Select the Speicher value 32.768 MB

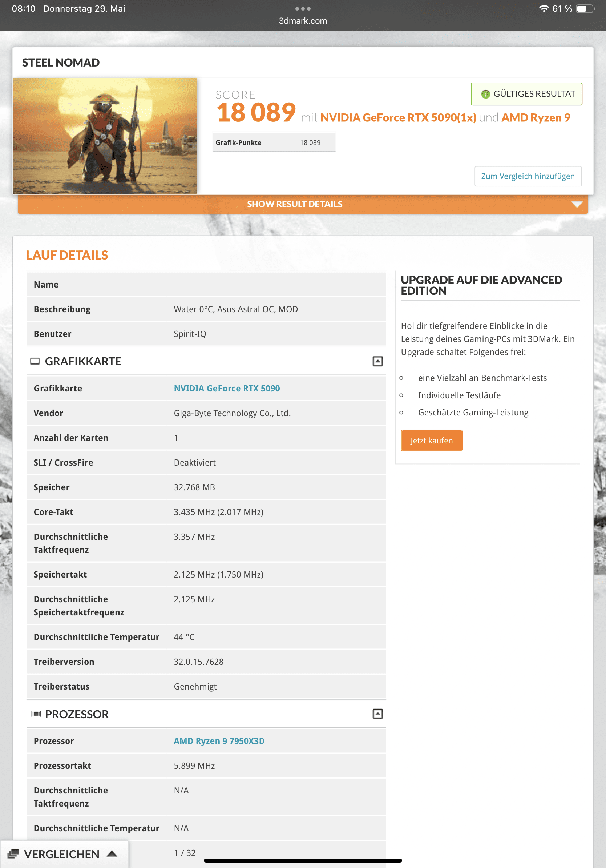point(194,487)
